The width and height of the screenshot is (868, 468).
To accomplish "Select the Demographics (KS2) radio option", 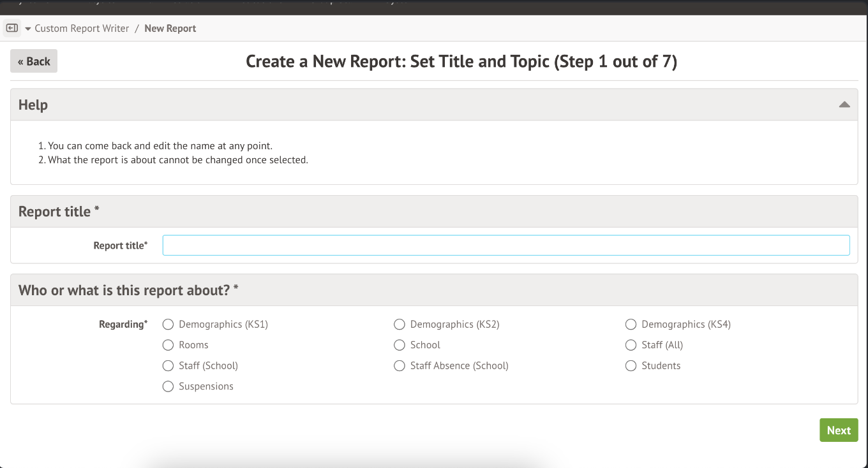I will (x=400, y=325).
